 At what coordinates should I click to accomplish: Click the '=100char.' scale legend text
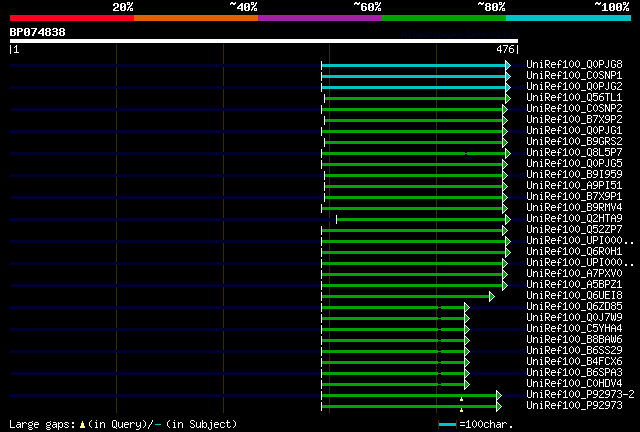[x=486, y=424]
